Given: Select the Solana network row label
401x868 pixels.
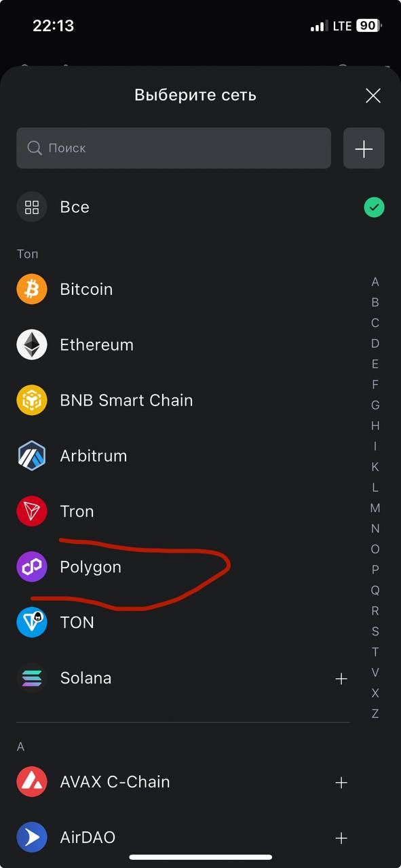Looking at the screenshot, I should (85, 678).
